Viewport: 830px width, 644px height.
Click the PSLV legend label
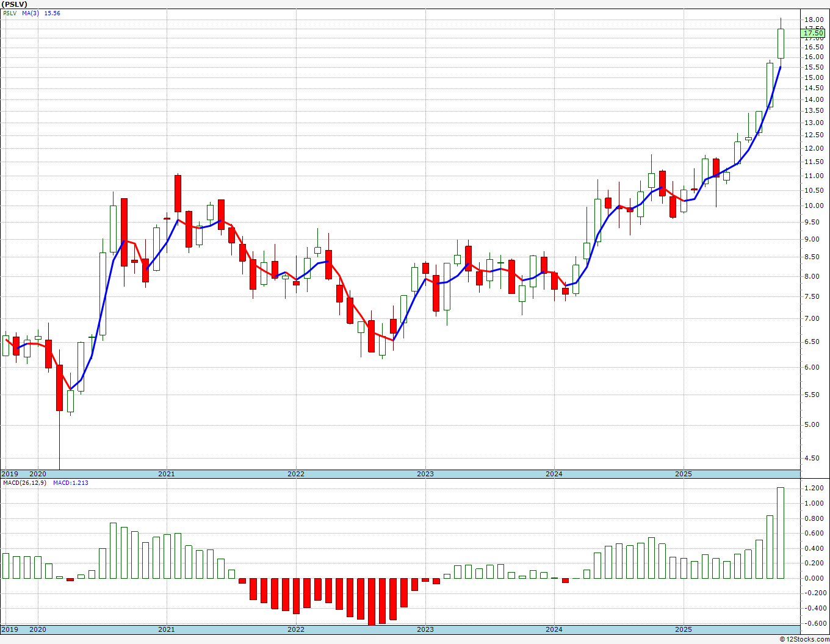click(x=10, y=13)
